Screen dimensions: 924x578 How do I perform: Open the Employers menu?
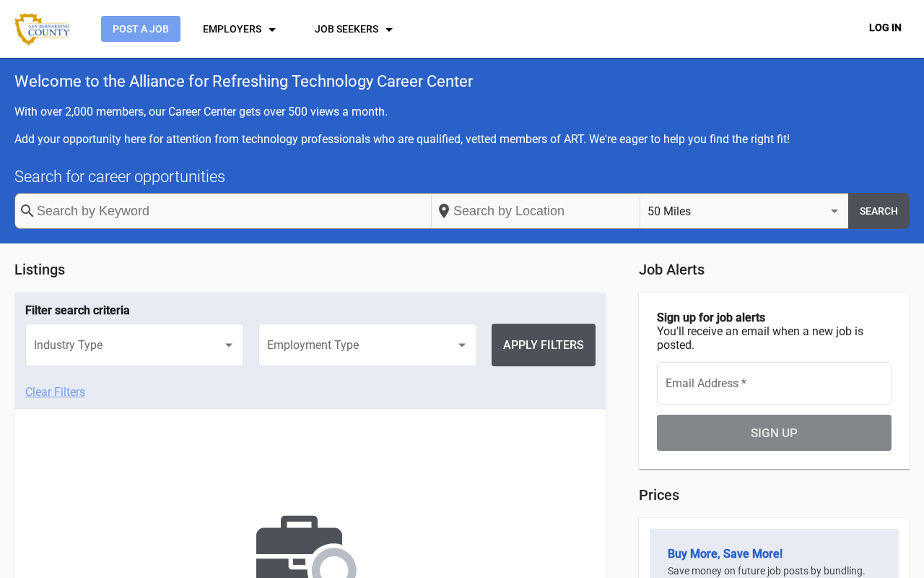click(240, 29)
